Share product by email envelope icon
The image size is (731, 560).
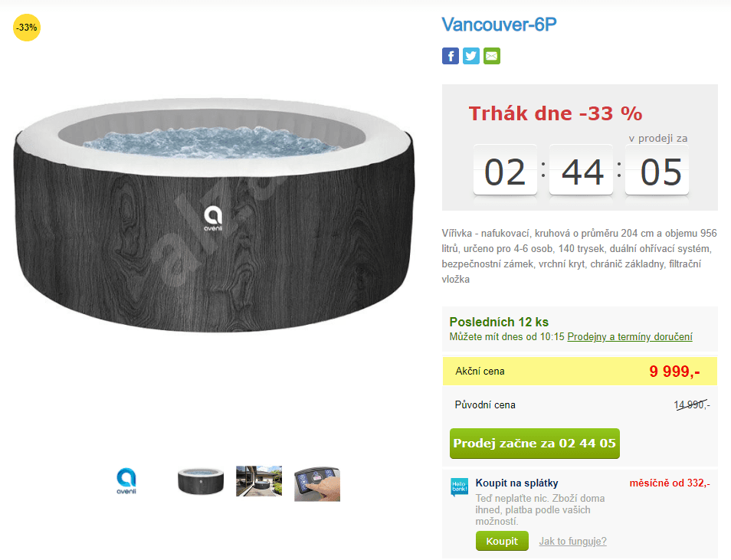click(492, 56)
